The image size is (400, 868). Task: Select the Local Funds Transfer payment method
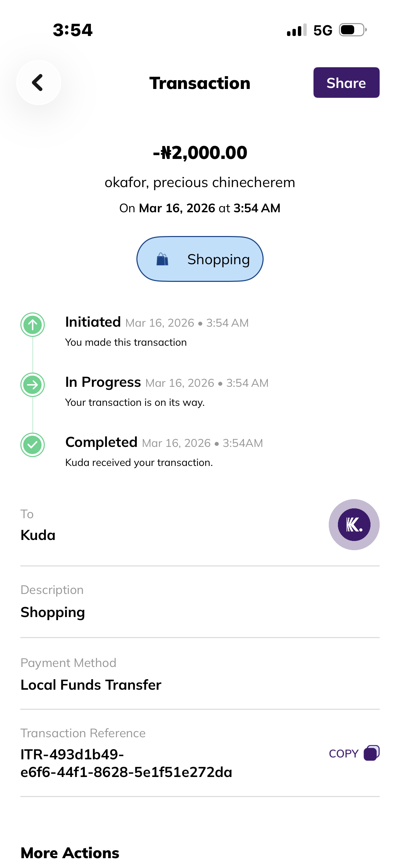pyautogui.click(x=91, y=685)
